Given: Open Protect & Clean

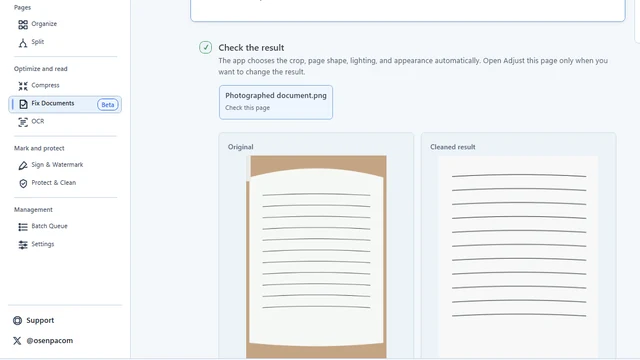Looking at the screenshot, I should pyautogui.click(x=53, y=182).
